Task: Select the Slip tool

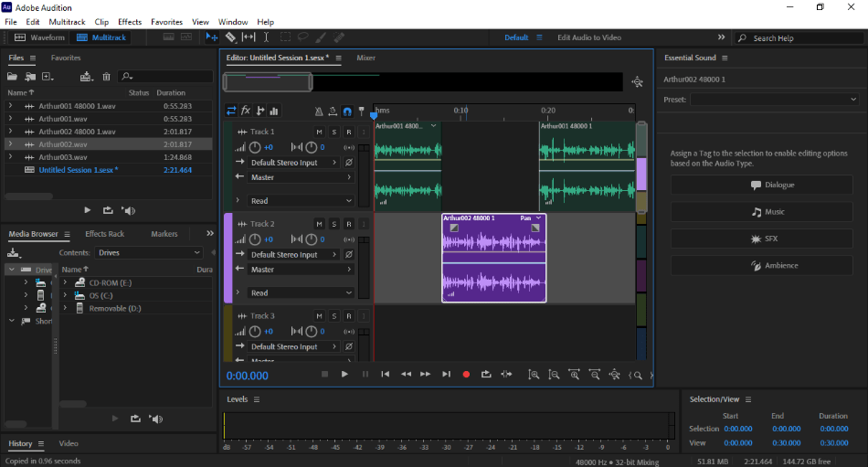Action: coord(249,37)
